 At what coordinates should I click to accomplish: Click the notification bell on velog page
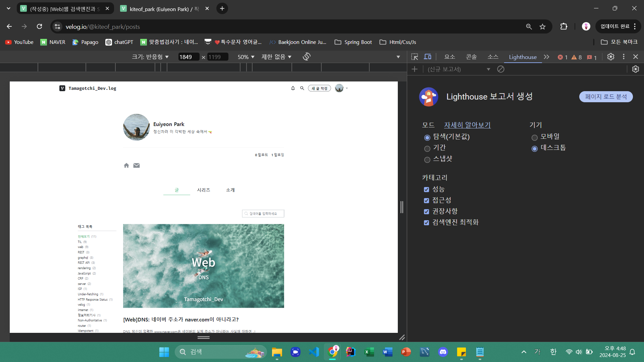click(x=293, y=88)
